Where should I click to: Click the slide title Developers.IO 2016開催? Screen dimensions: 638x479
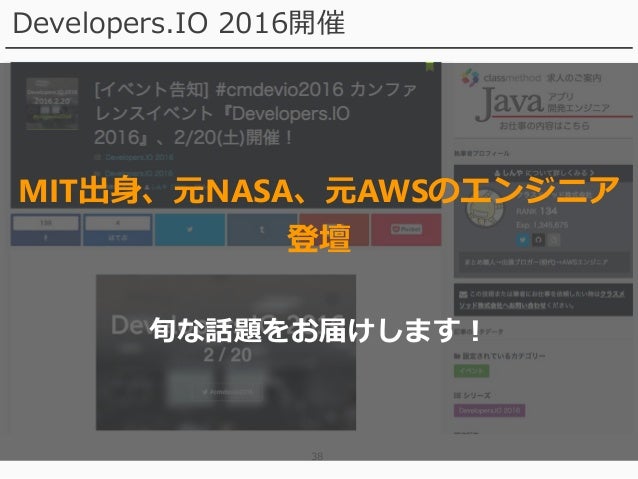pyautogui.click(x=179, y=23)
